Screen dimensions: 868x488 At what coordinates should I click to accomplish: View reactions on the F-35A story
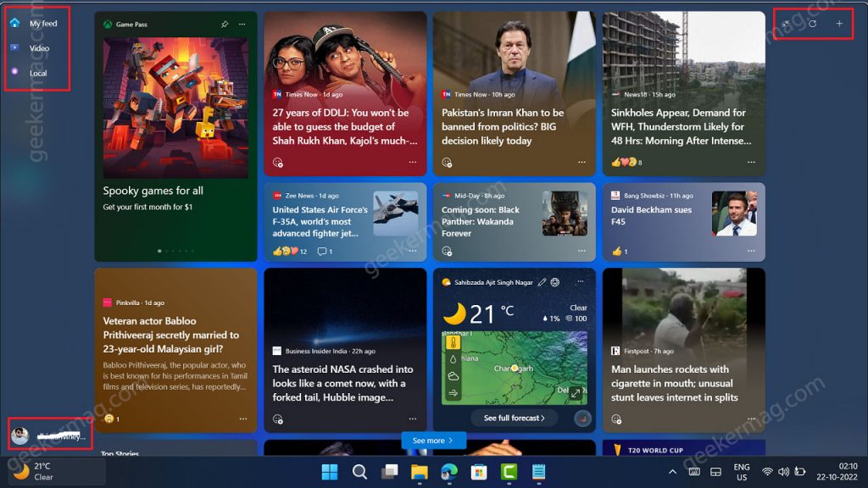pos(290,251)
